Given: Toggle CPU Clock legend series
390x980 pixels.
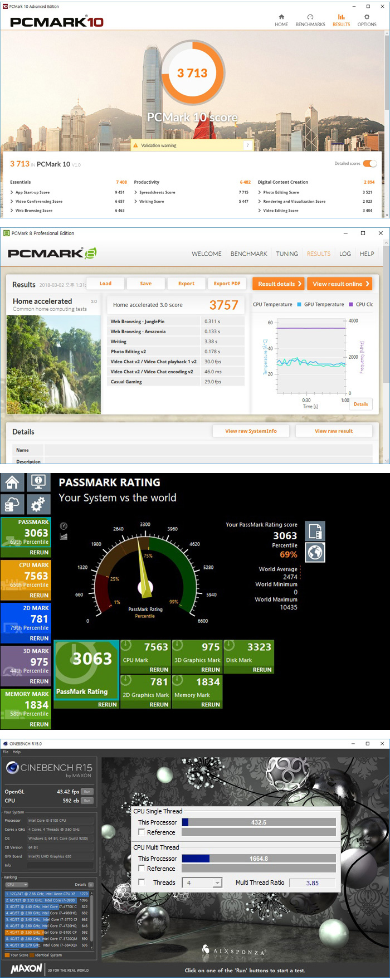Looking at the screenshot, I should [361, 305].
